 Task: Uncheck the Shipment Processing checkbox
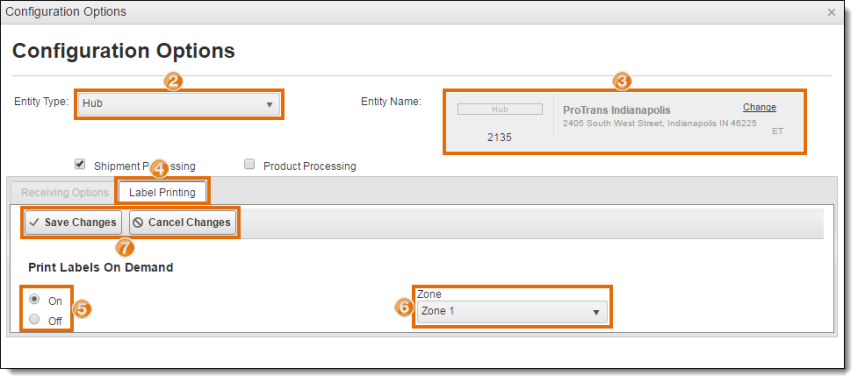click(x=80, y=164)
